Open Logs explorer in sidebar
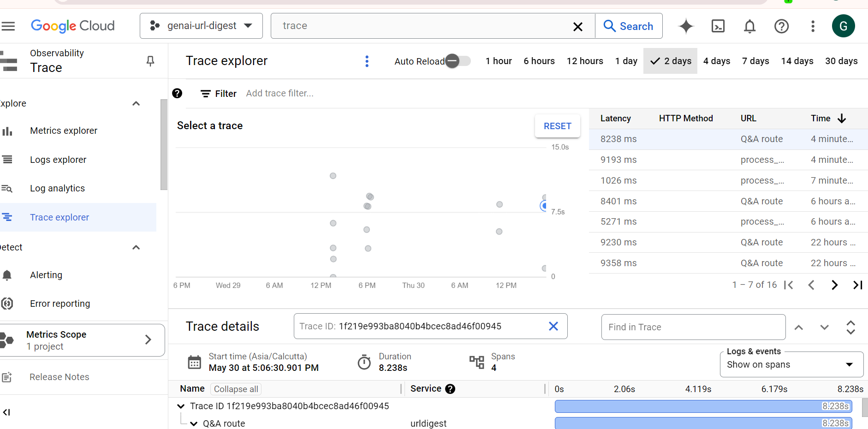Image resolution: width=868 pixels, height=429 pixels. pos(58,160)
